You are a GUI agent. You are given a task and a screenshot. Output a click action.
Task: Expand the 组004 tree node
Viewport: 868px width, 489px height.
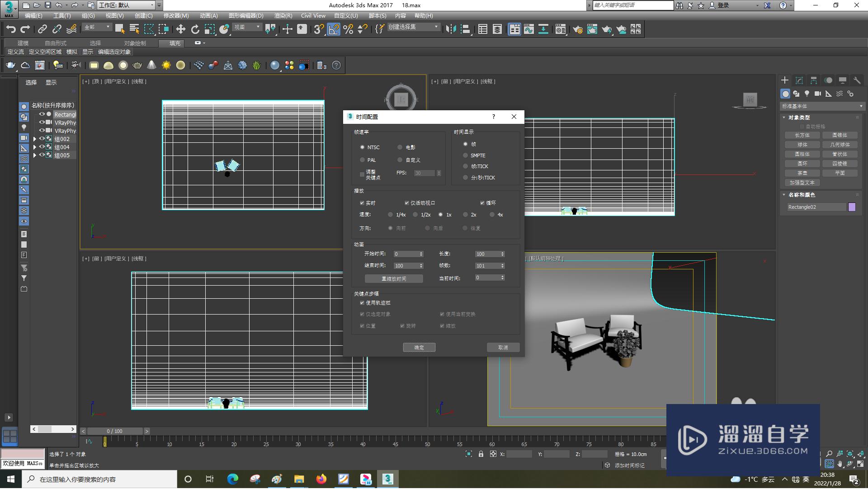pos(34,147)
